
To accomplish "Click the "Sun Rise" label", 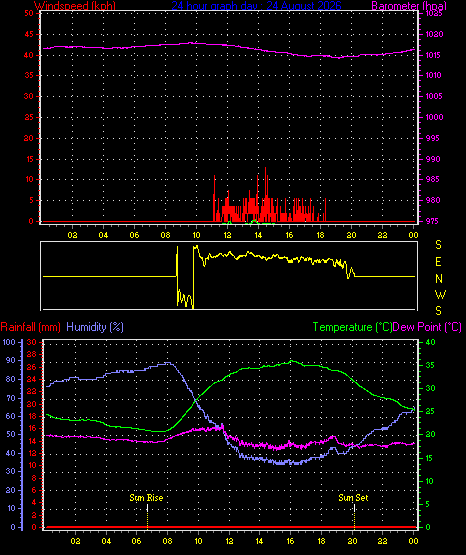I will (x=146, y=498).
